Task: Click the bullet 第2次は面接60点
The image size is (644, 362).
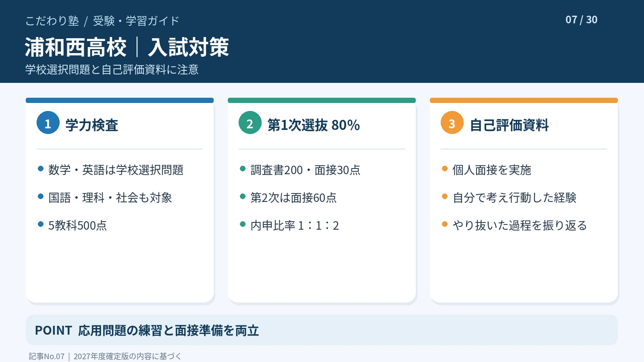Action: tap(293, 197)
